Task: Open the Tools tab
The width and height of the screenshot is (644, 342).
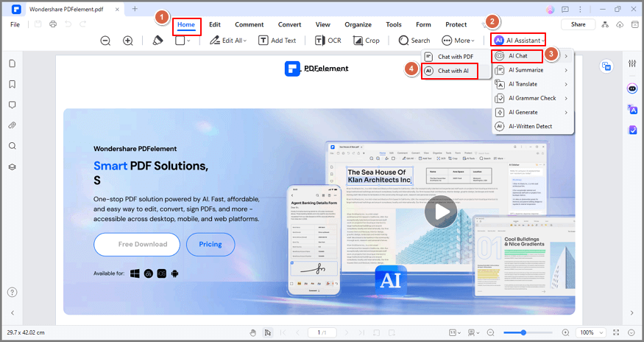Action: point(394,25)
